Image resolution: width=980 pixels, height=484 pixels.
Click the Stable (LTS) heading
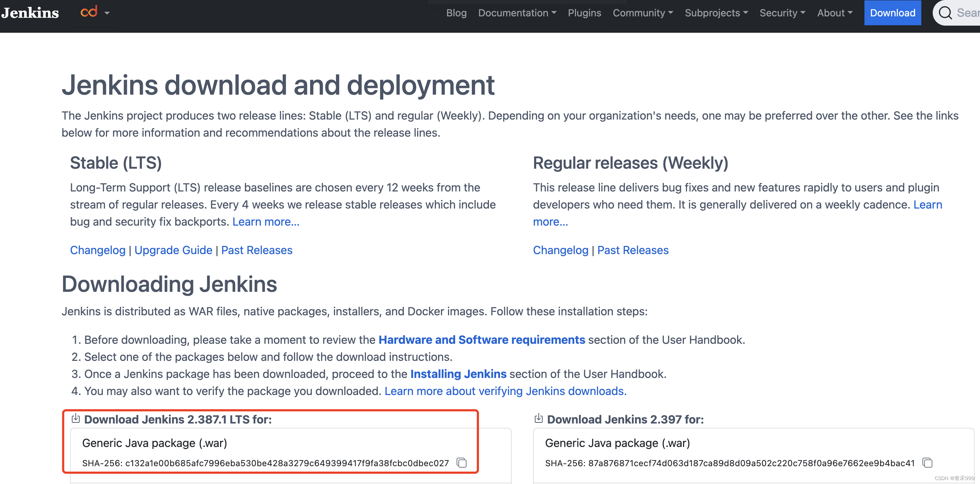pyautogui.click(x=116, y=163)
